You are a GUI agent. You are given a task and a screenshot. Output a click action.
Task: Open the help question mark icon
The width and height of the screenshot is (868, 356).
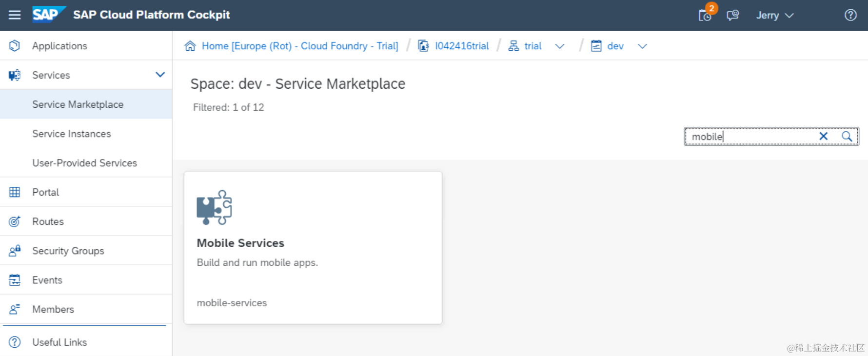click(x=850, y=15)
